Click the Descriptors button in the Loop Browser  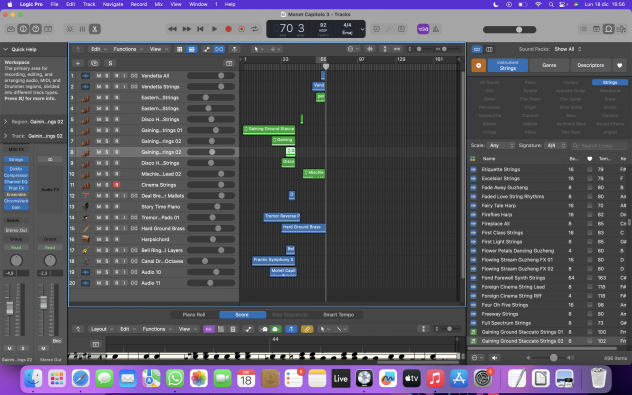click(590, 65)
